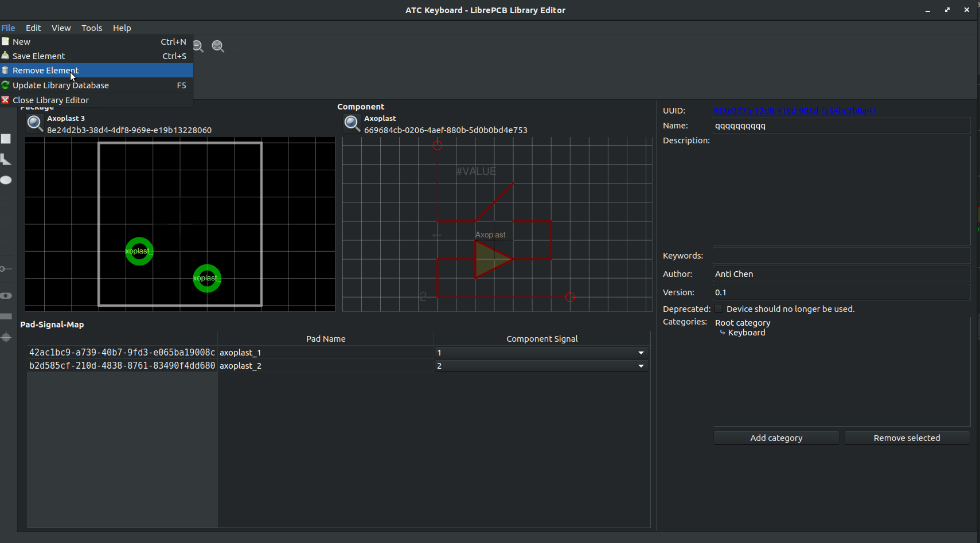980x543 pixels.
Task: Select the draw ellipse tool
Action: pyautogui.click(x=6, y=180)
